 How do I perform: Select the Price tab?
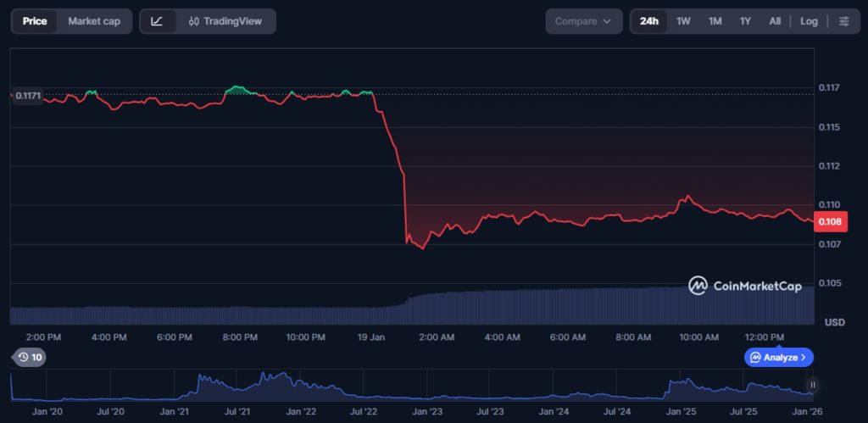[x=35, y=21]
